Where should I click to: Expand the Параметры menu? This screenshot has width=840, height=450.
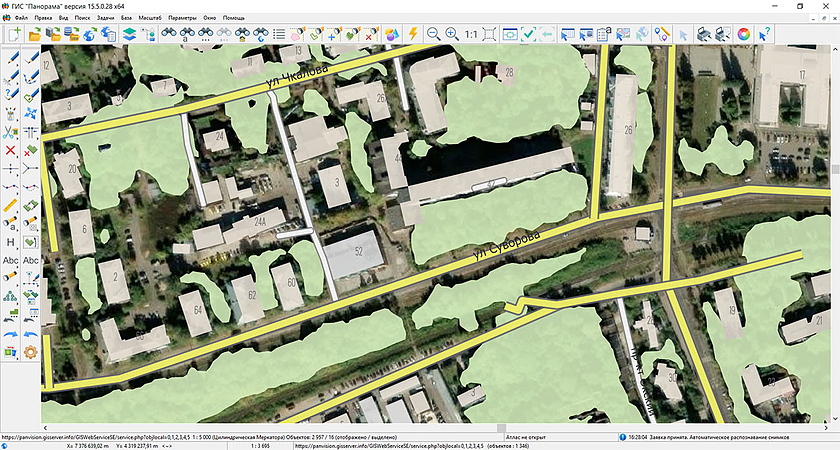(183, 18)
